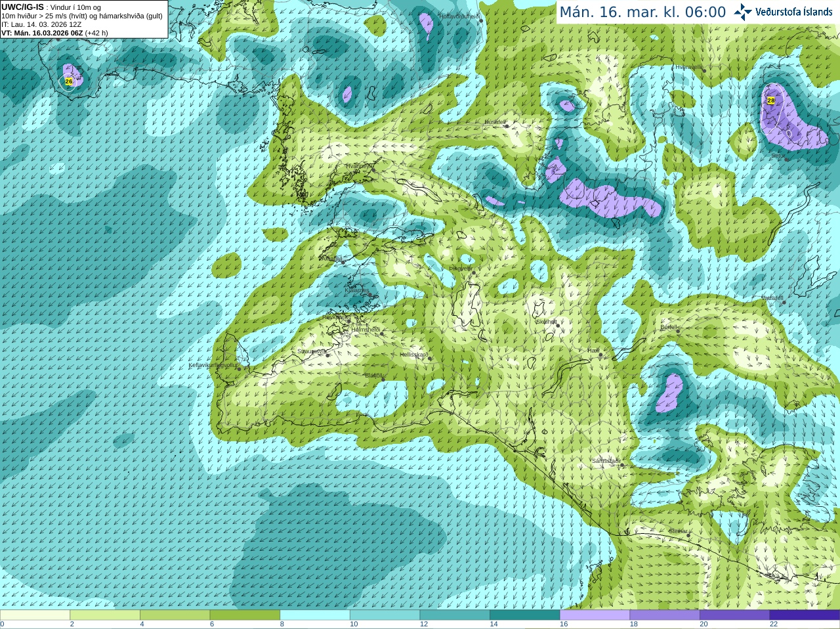Click the Vatnsfell station label

772,298
